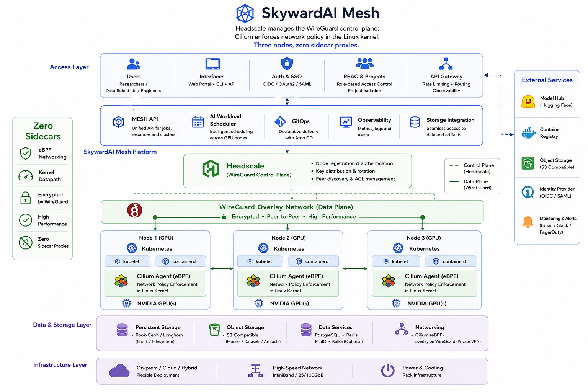
Task: Click the High-Speed Network topology icon
Action: (x=255, y=371)
